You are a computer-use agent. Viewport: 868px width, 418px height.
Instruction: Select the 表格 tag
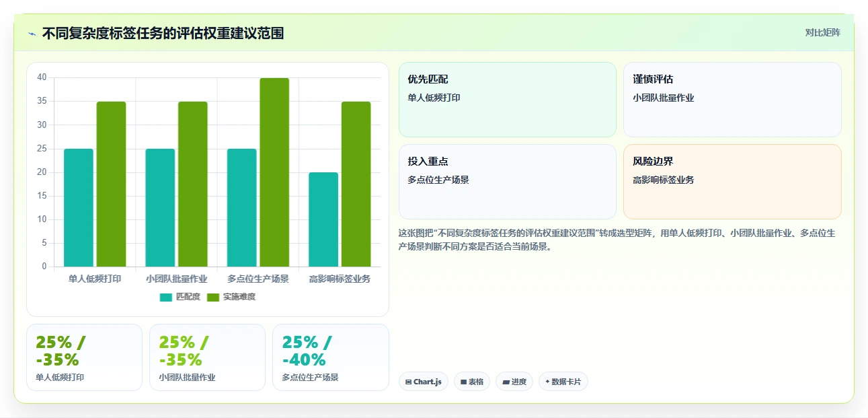(472, 382)
